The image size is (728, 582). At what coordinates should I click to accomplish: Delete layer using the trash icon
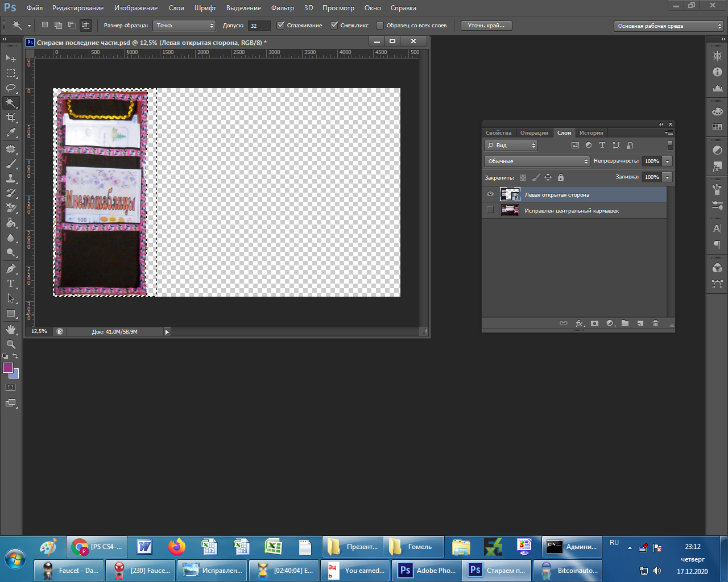point(655,323)
